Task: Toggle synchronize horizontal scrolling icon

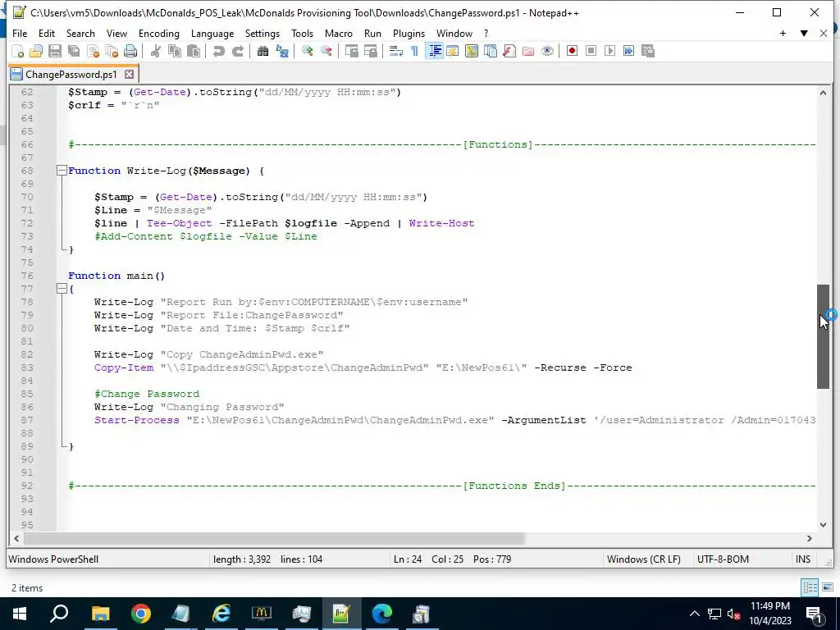Action: pyautogui.click(x=370, y=51)
